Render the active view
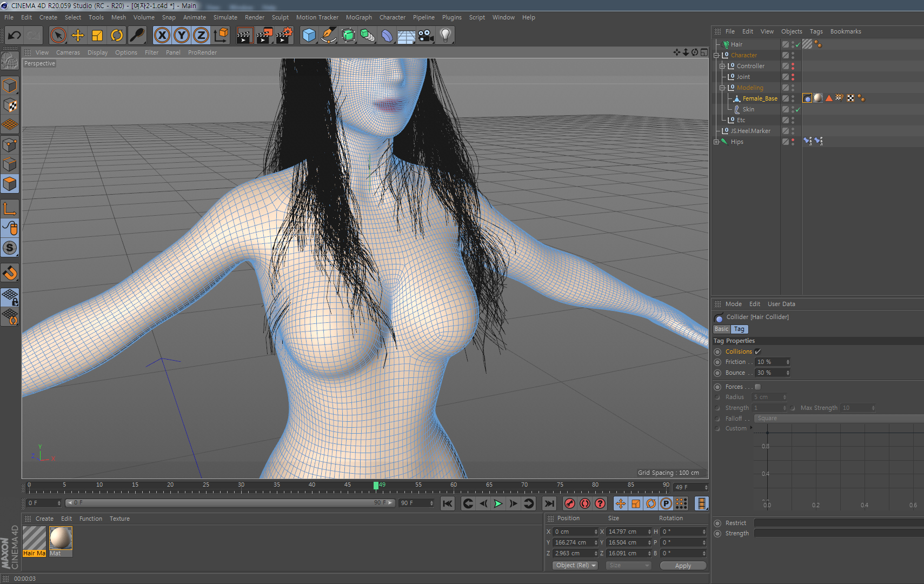The image size is (924, 584). pyautogui.click(x=245, y=36)
